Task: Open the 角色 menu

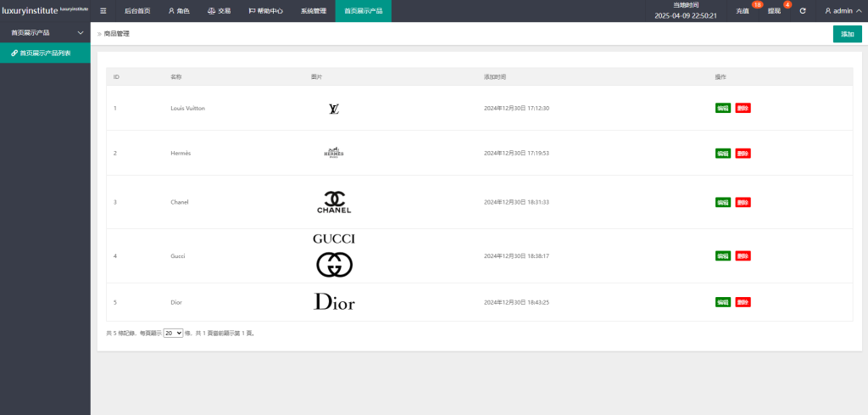Action: tap(179, 10)
